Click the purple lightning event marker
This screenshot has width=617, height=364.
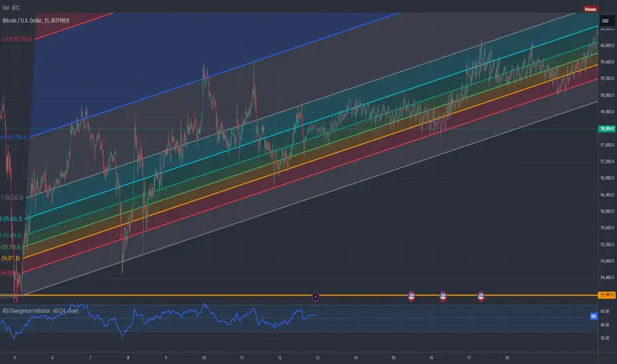tap(316, 296)
